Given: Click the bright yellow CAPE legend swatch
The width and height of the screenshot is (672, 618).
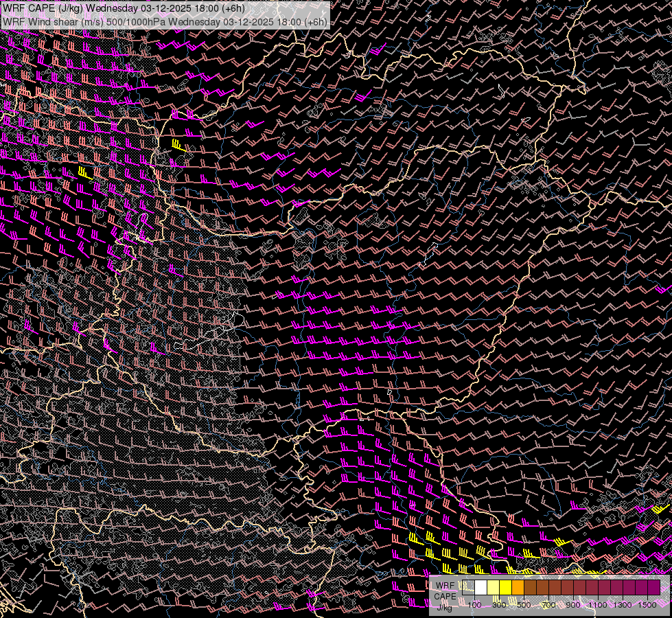Looking at the screenshot, I should tap(506, 588).
